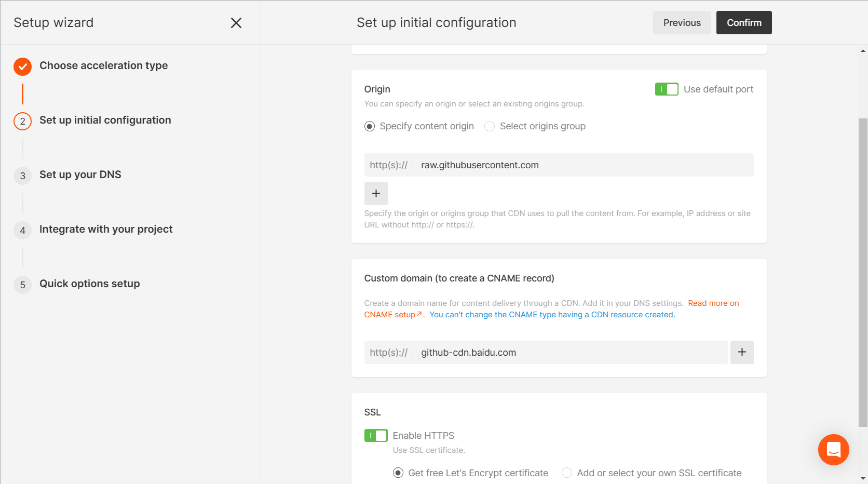The height and width of the screenshot is (484, 868).
Task: Toggle the Enable HTTPS switch
Action: tap(376, 435)
